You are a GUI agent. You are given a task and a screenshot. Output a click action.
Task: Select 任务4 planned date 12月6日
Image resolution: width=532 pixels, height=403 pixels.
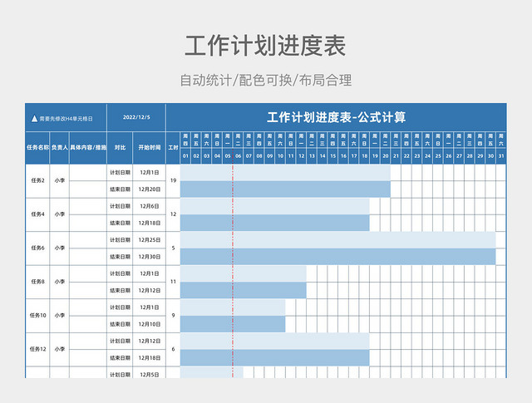(150, 206)
